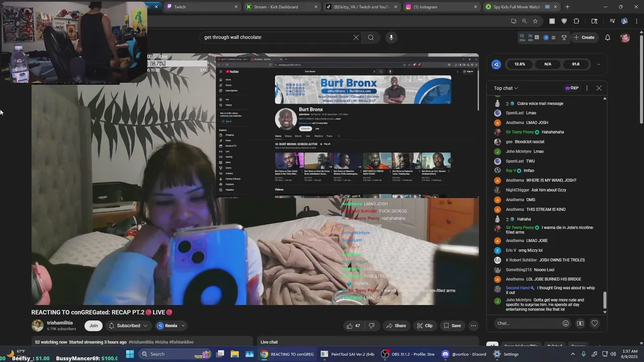Install app icon in address bar
Image resolution: width=644 pixels, height=362 pixels.
513,21
